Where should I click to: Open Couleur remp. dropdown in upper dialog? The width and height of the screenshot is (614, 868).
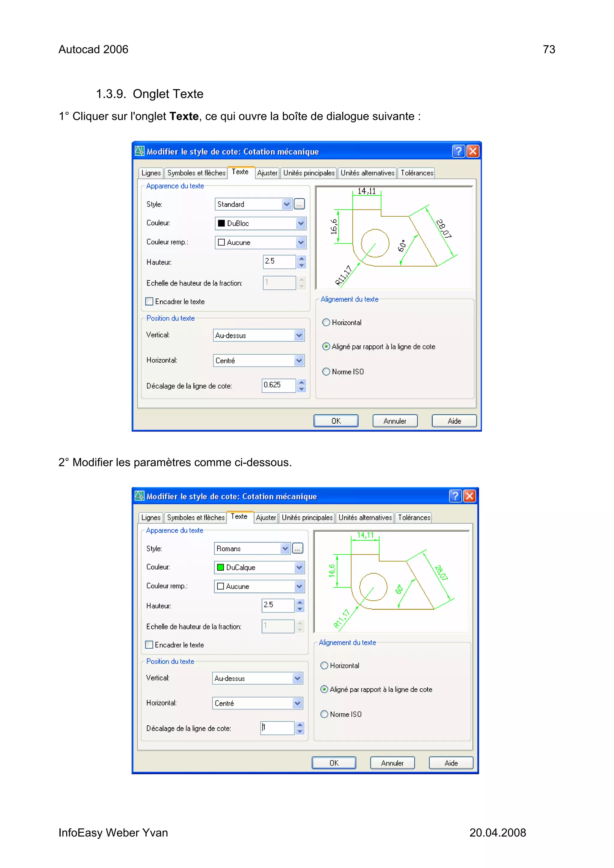point(260,242)
